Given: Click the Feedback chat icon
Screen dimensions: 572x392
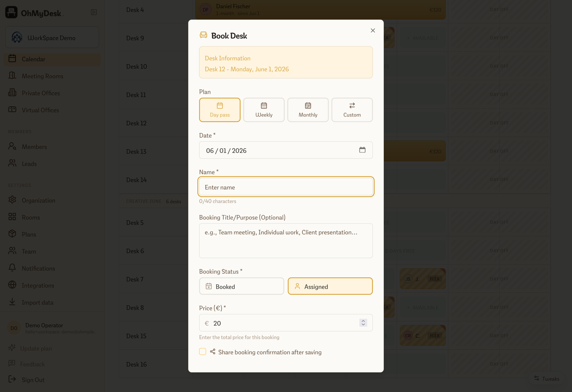Looking at the screenshot, I should [12, 363].
